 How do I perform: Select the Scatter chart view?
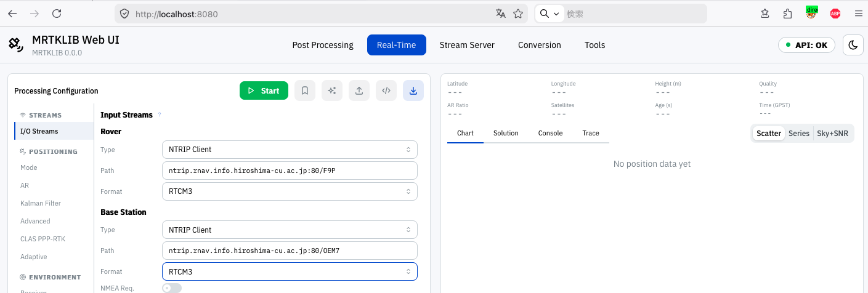(769, 133)
